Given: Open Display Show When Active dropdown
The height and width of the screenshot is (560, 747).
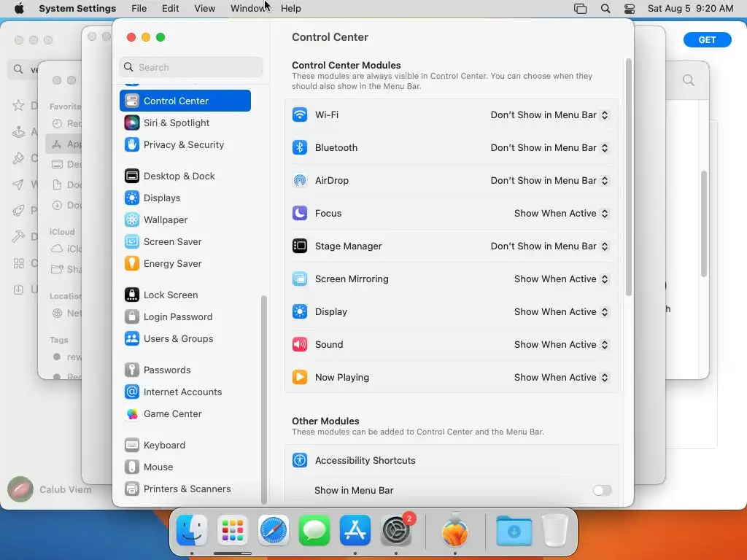Looking at the screenshot, I should pos(562,312).
